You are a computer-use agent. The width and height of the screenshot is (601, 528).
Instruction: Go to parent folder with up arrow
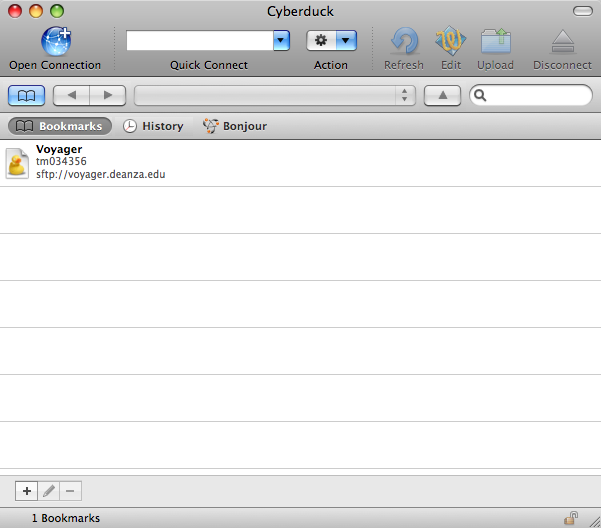point(442,95)
